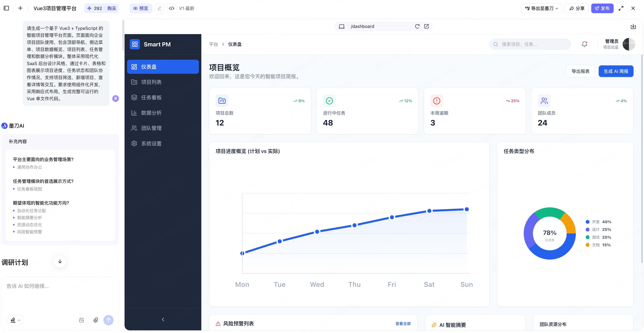Click the 风险智能预警 list item

click(29, 232)
